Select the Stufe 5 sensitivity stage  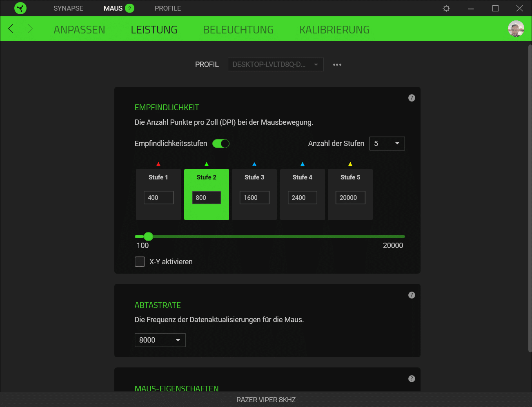point(350,178)
